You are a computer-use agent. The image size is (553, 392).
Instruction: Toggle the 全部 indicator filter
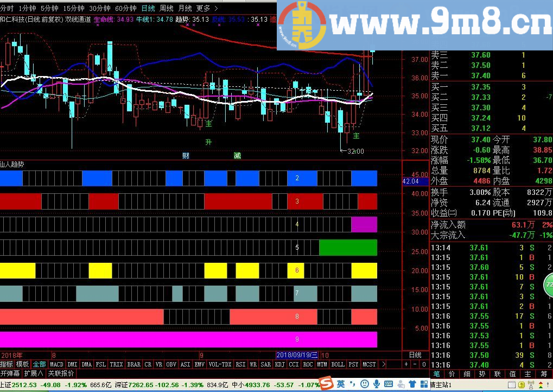pos(39,364)
